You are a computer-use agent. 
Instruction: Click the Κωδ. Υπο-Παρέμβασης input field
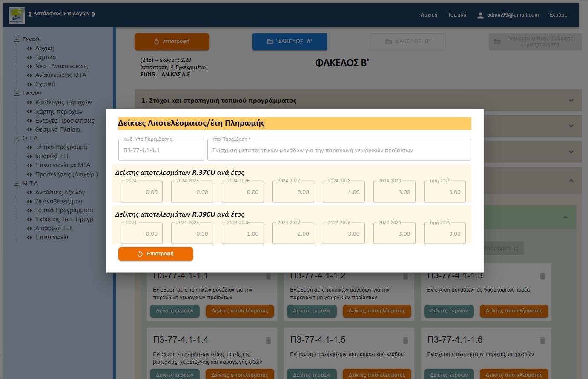tap(161, 149)
